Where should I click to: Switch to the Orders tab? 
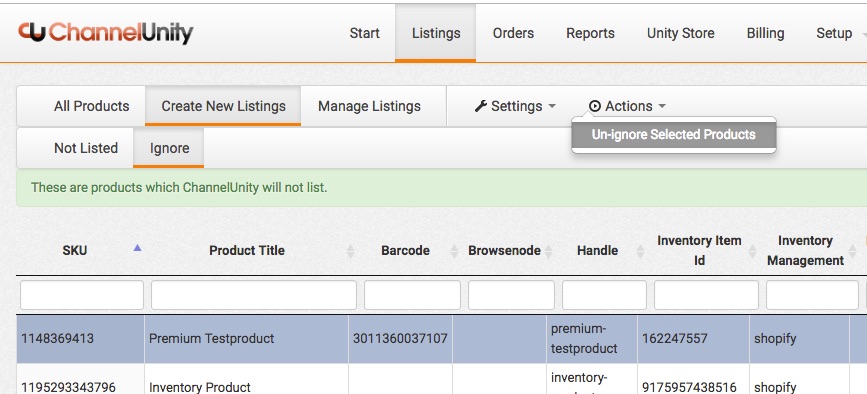(513, 33)
